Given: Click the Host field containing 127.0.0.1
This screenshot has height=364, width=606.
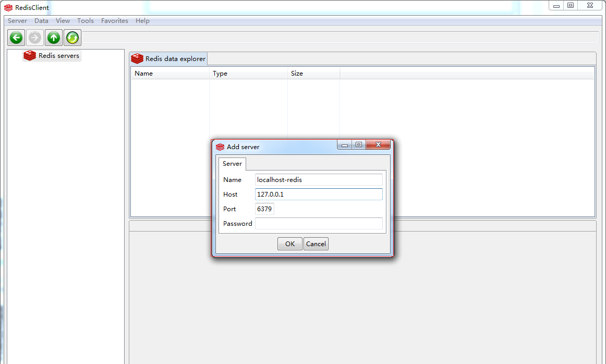Looking at the screenshot, I should pos(318,194).
